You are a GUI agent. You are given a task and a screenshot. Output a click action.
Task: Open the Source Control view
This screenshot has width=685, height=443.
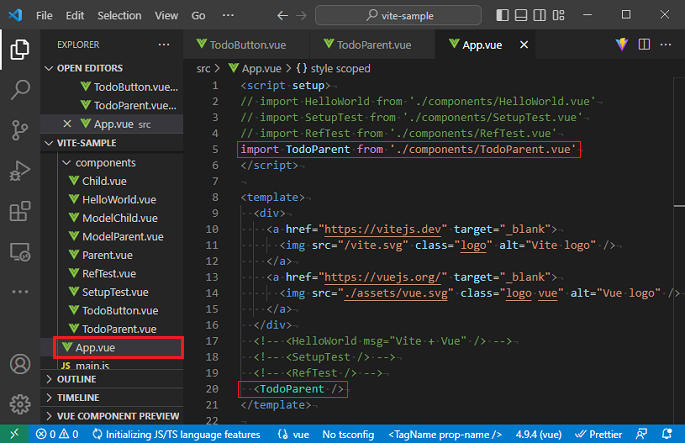(x=20, y=130)
